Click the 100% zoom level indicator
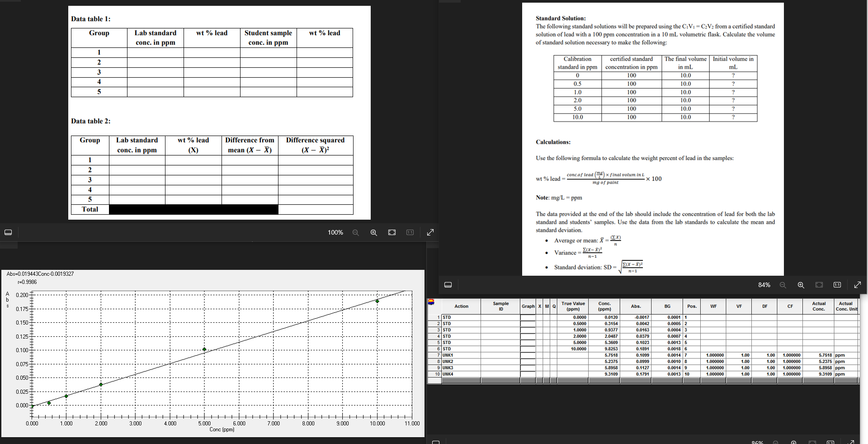 [x=335, y=232]
